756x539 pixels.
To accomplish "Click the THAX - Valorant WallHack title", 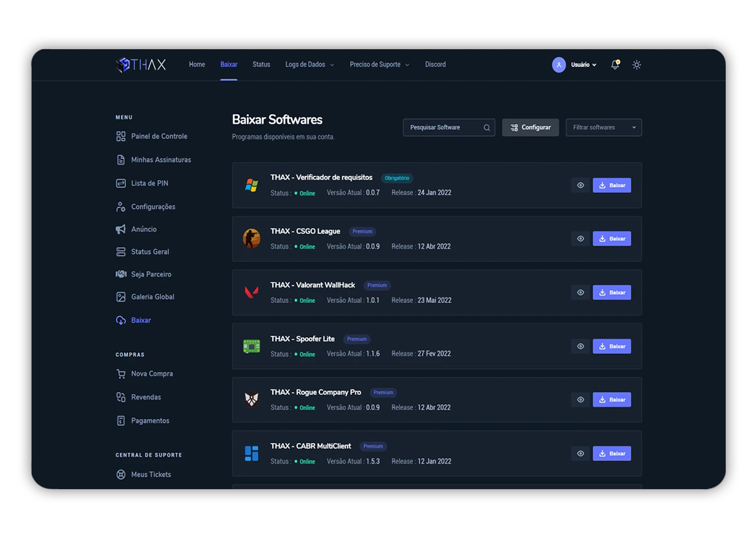I will click(313, 285).
